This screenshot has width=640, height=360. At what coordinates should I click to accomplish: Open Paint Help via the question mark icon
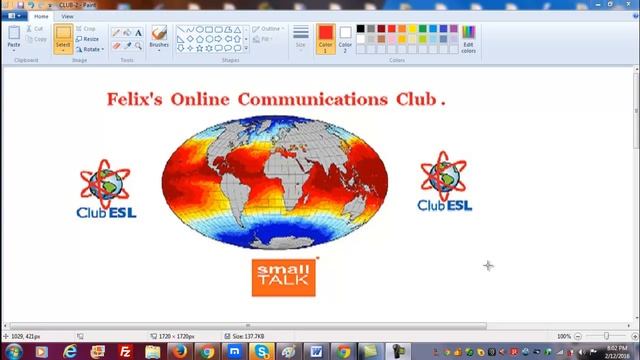[636, 16]
